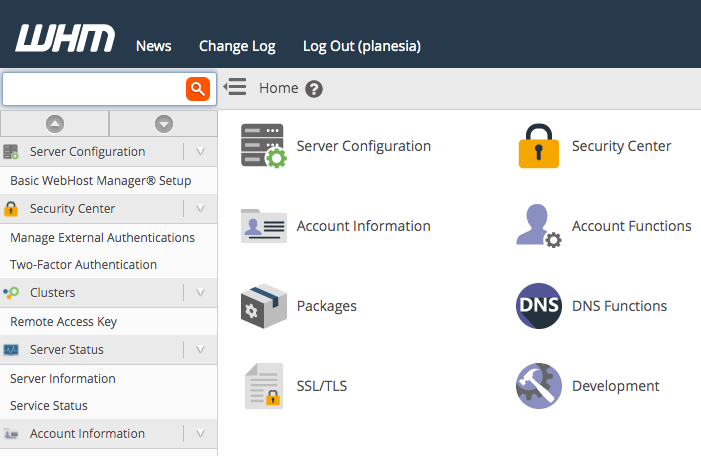
Task: Open the Change Log menu item
Action: pos(237,46)
